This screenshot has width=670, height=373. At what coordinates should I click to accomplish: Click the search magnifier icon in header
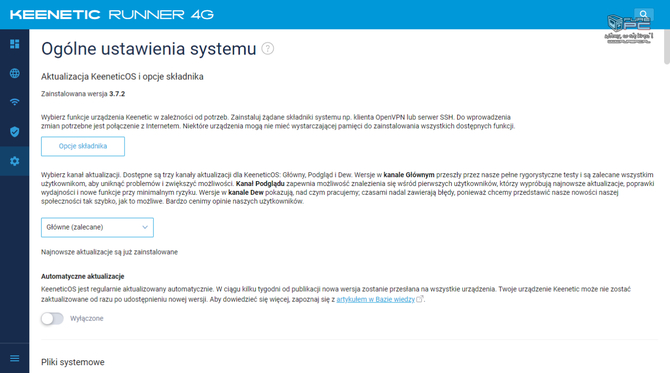644,15
